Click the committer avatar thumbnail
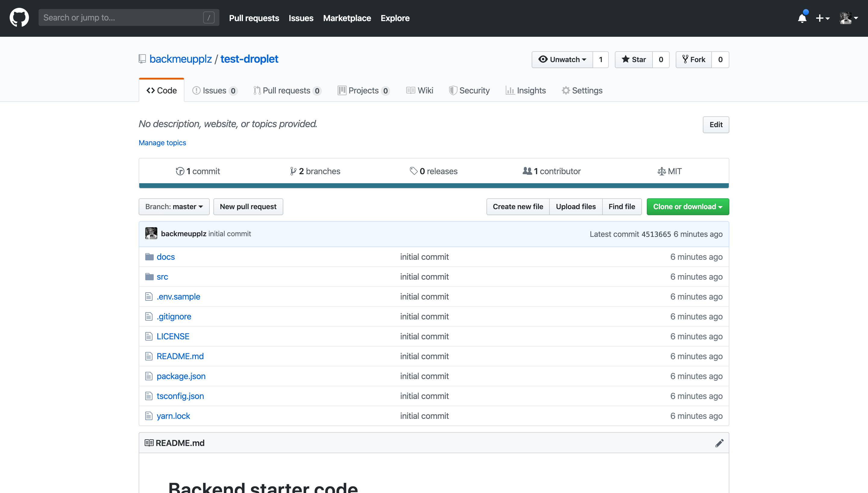Screen dimensions: 868x493 [151, 233]
